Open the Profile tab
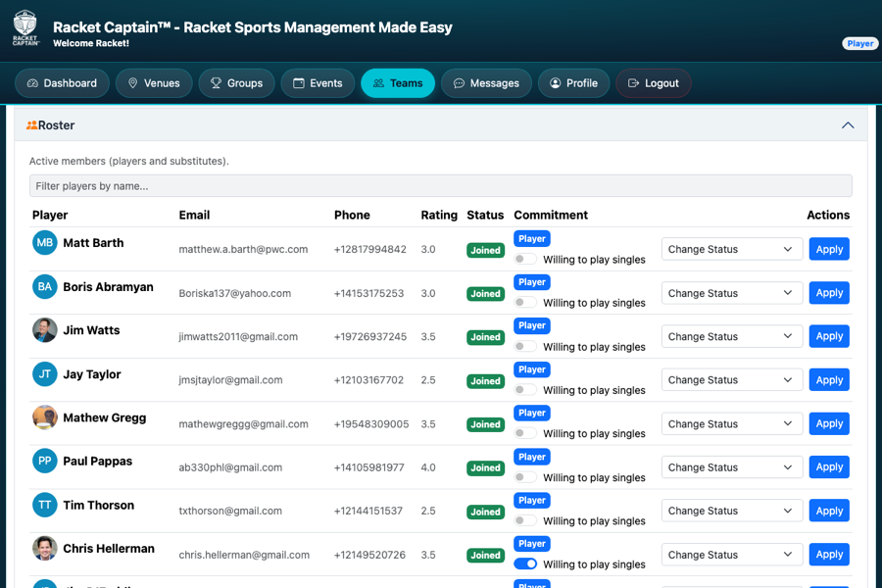The width and height of the screenshot is (882, 588). (573, 83)
